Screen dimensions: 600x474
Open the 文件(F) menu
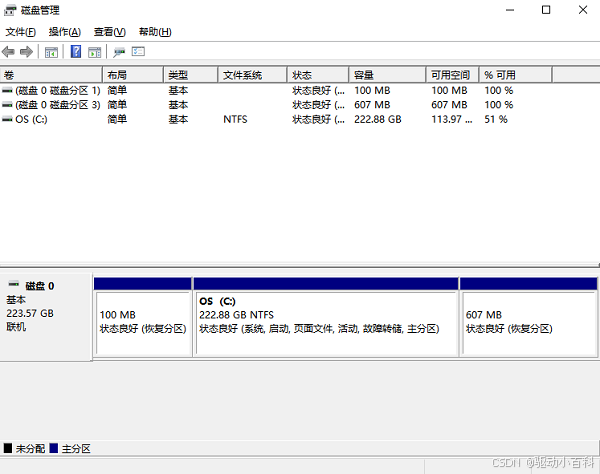pos(21,32)
